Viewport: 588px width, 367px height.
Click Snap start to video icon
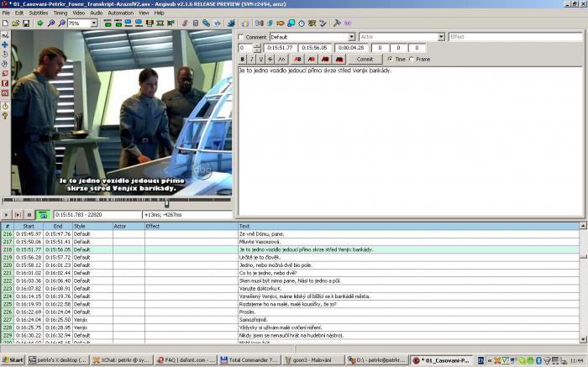click(x=129, y=24)
